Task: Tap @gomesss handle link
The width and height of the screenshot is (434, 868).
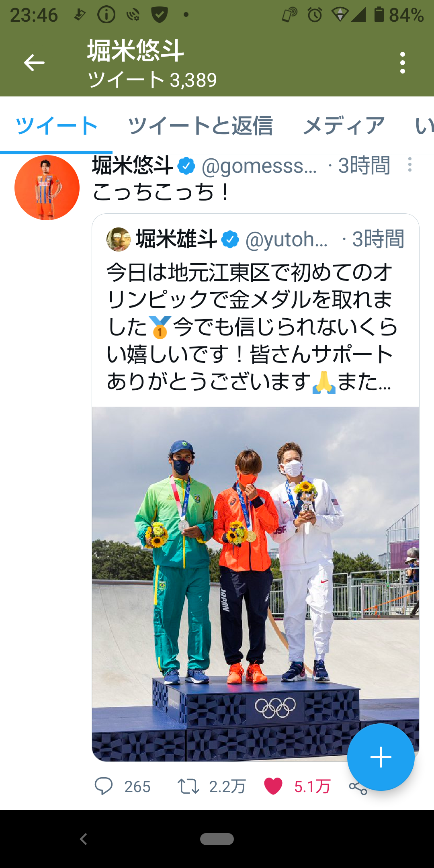Action: (259, 166)
